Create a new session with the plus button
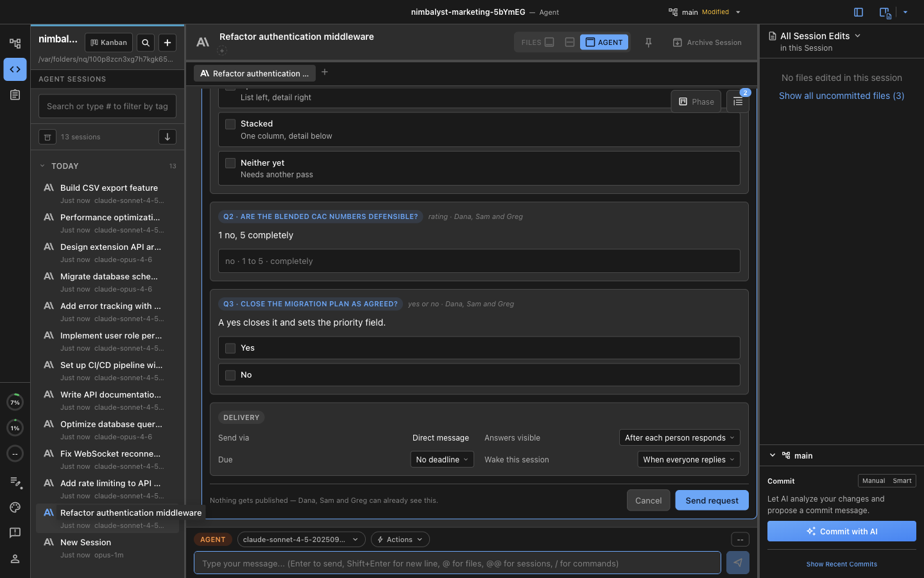Screen dimensions: 924x578 point(167,42)
